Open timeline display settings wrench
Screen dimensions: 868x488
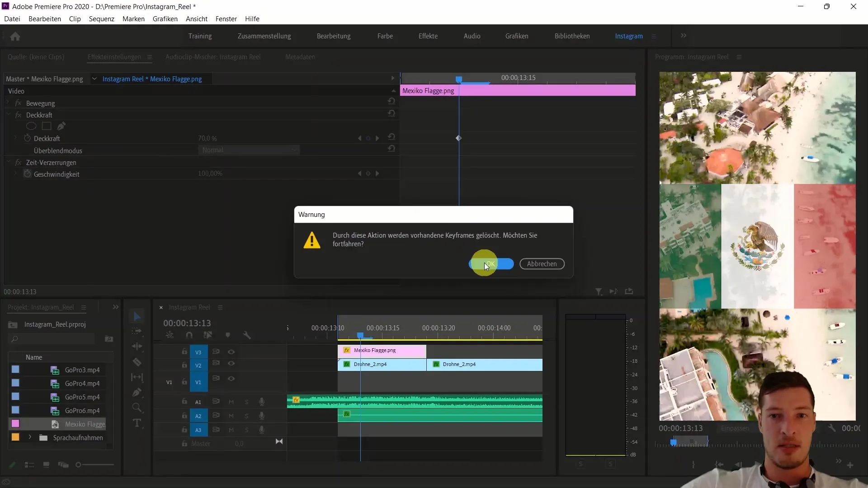[x=247, y=335]
